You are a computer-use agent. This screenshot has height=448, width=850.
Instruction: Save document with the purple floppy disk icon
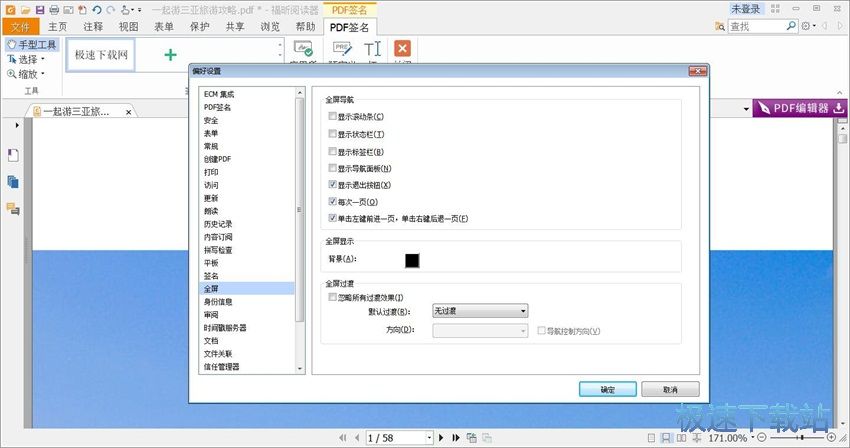pyautogui.click(x=40, y=10)
